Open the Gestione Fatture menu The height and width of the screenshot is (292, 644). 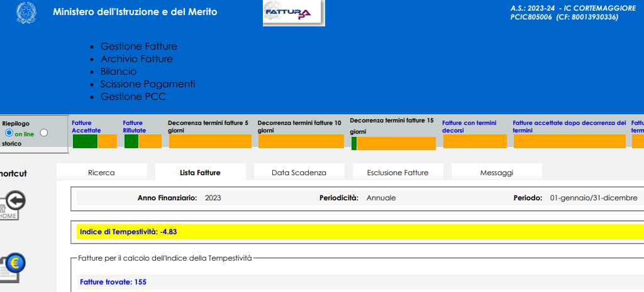[x=138, y=46]
